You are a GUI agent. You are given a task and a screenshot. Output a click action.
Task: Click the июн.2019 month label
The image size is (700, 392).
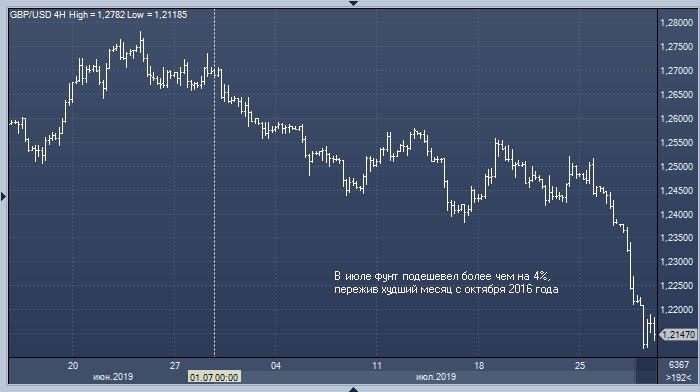pyautogui.click(x=113, y=377)
